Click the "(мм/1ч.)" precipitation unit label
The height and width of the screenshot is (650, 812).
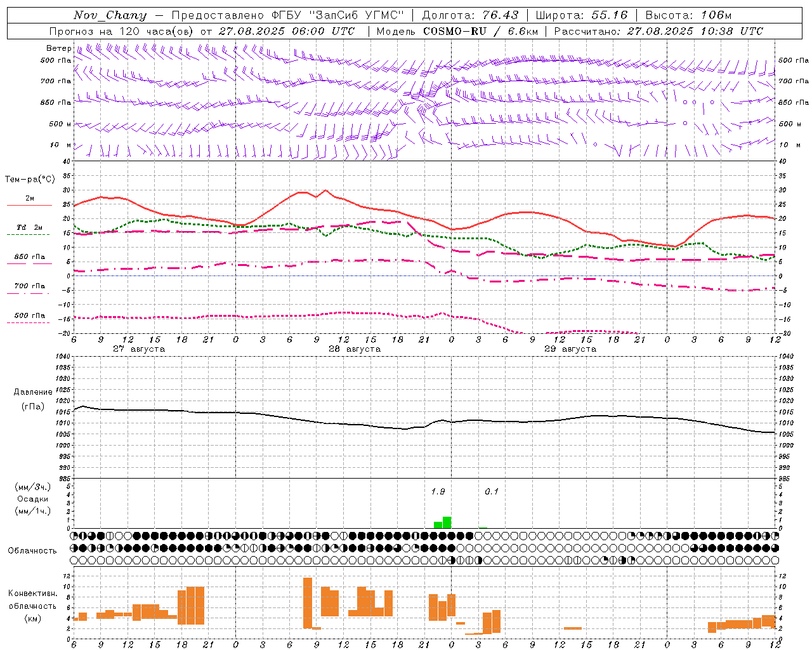[33, 511]
